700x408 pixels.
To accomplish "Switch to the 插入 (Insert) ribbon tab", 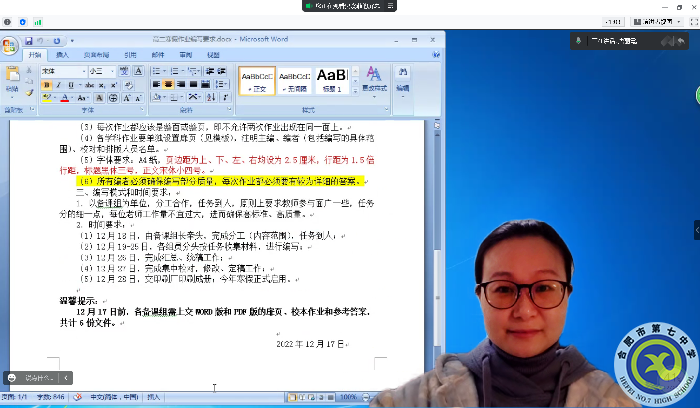I will [x=62, y=55].
